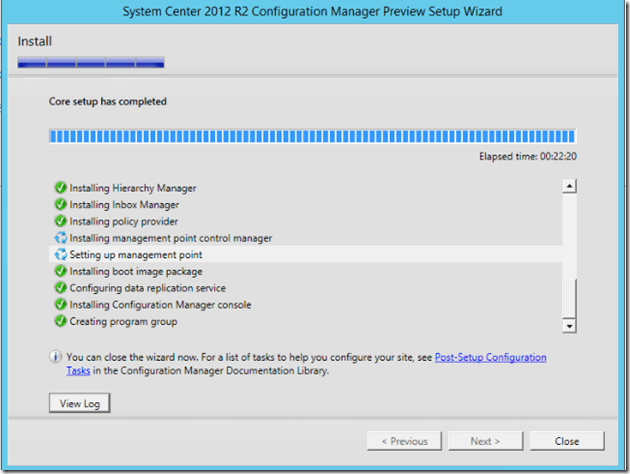
Task: Click green check icon beside Installing Configuration Manager console
Action: pyautogui.click(x=60, y=305)
